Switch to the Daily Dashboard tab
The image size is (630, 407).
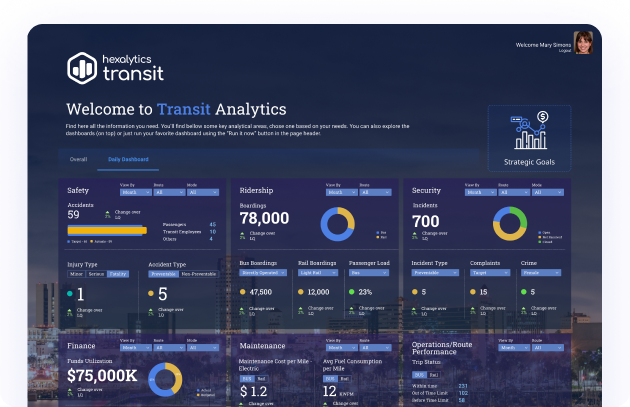(128, 159)
